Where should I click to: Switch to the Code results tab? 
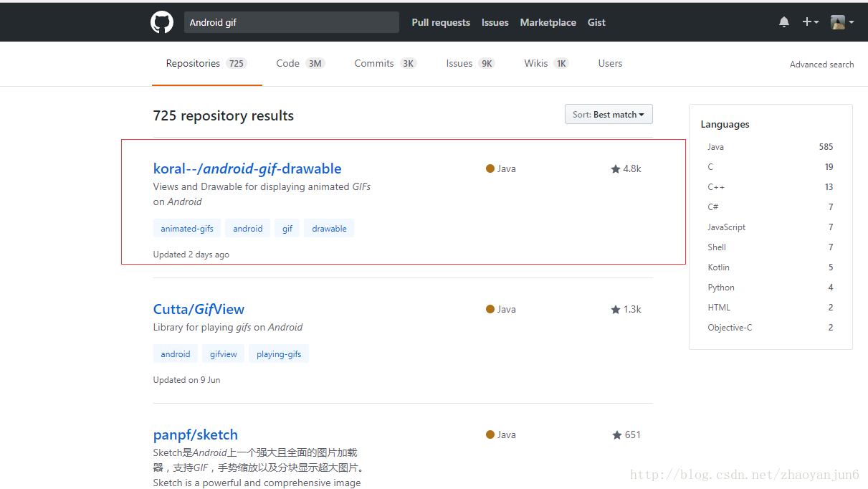(x=300, y=64)
